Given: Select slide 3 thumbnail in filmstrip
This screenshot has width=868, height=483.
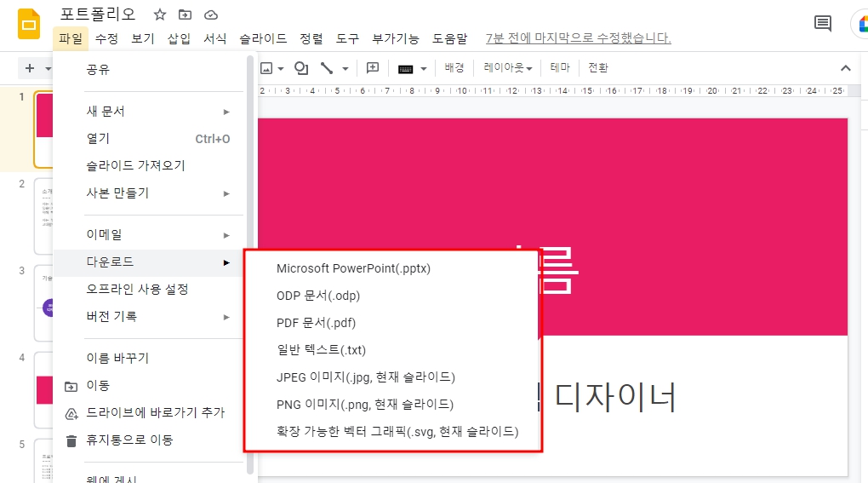Looking at the screenshot, I should pyautogui.click(x=43, y=303).
